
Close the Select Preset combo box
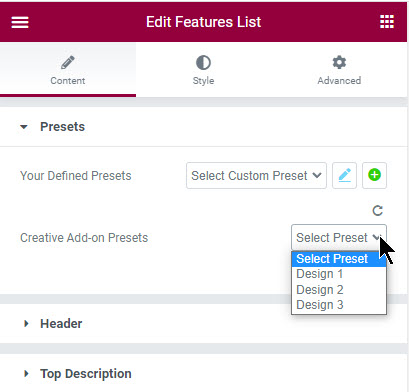339,238
